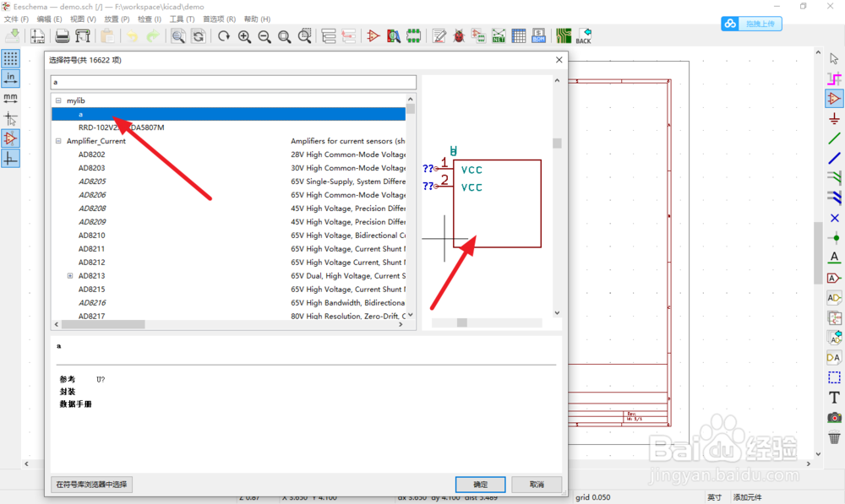Click symbol list vertical scrollbar thumb
This screenshot has height=504, width=845.
click(411, 109)
